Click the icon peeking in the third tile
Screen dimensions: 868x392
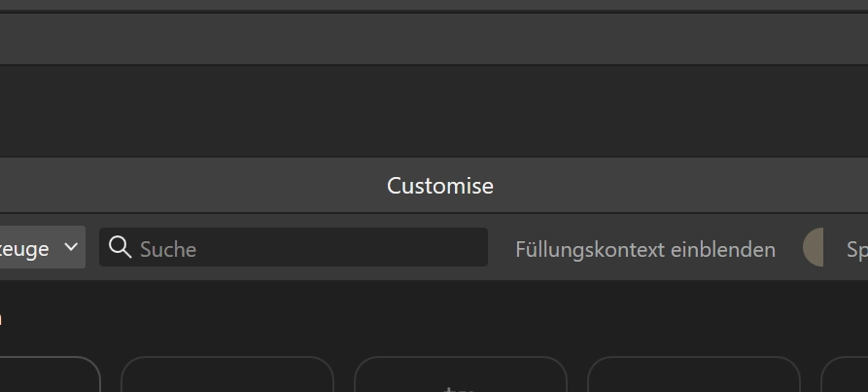coord(458,388)
